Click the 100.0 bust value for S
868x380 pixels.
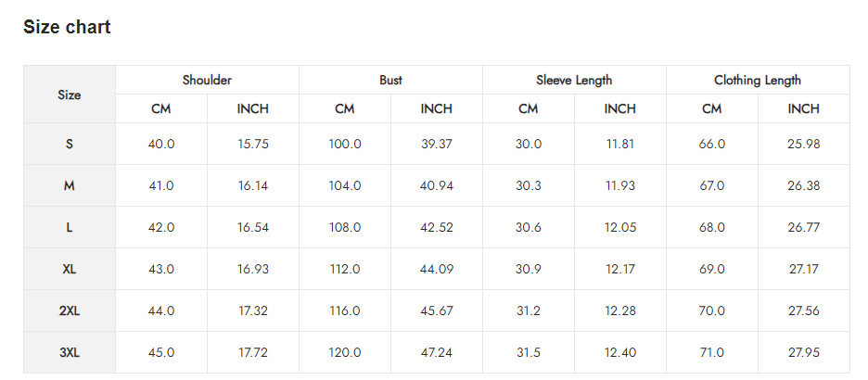345,145
